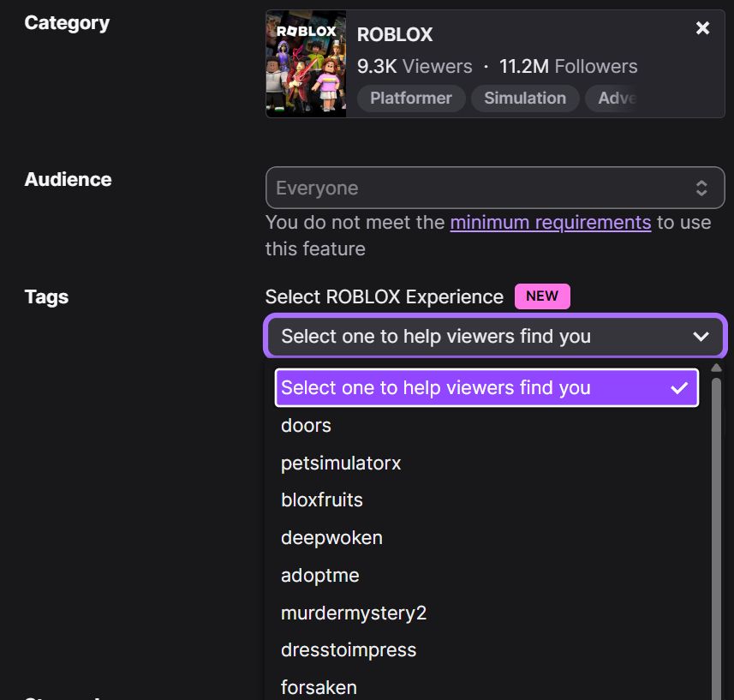Select forsaken at the list bottom
734x700 pixels.
click(319, 686)
